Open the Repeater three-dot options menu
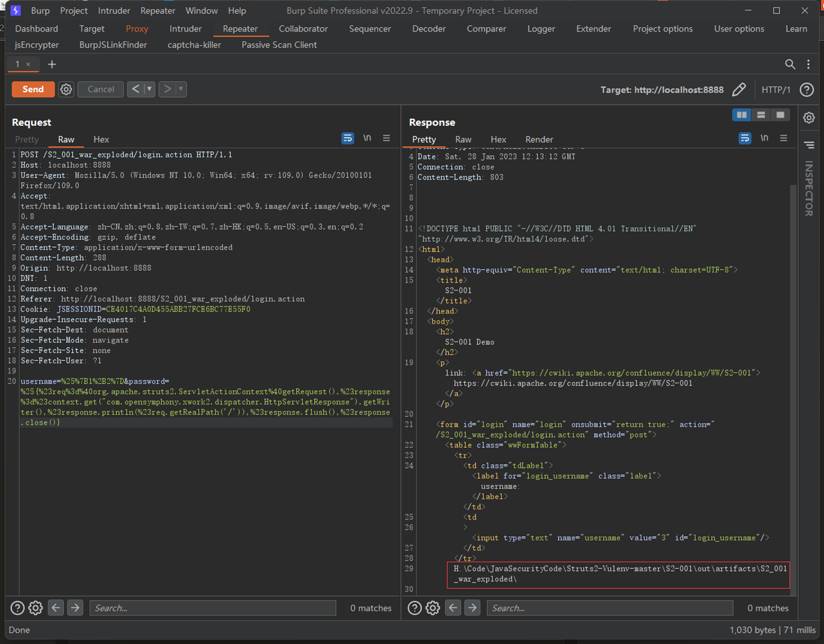Viewport: 824px width, 644px height. pos(808,64)
